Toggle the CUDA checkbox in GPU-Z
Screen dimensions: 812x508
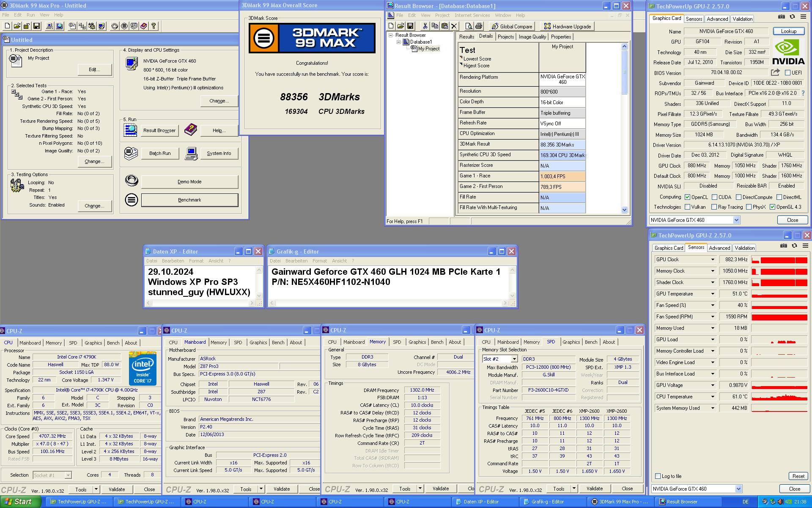tap(714, 197)
